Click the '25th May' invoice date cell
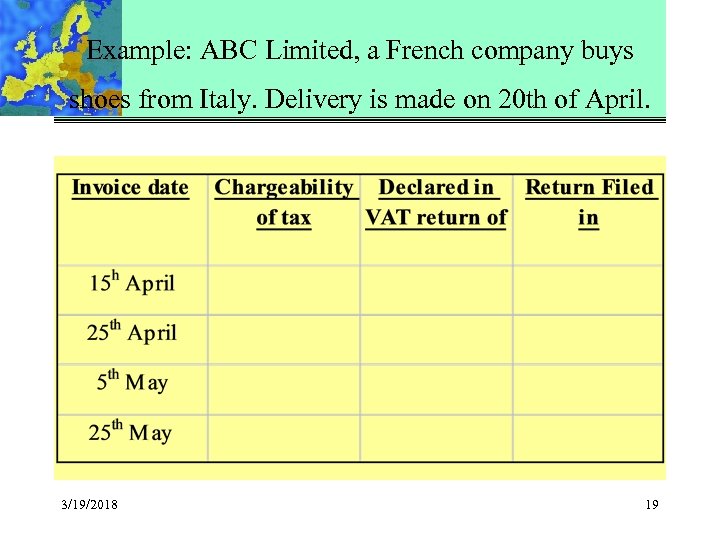Screen dimensions: 720x540 [131, 432]
